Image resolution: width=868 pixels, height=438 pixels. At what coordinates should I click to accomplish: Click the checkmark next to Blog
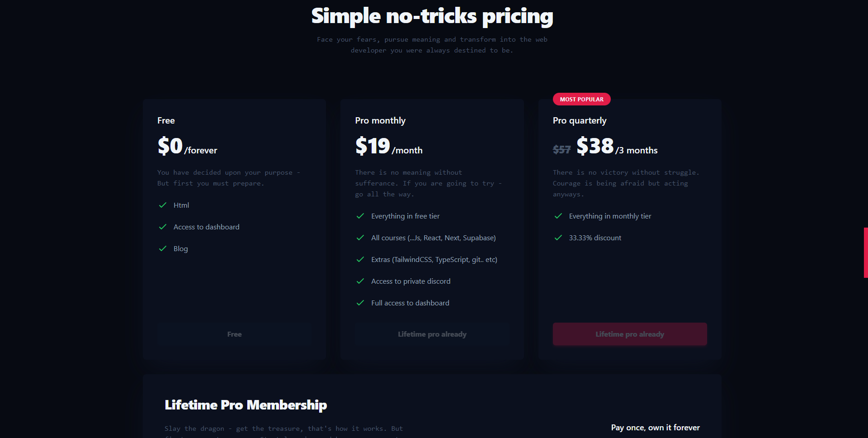(163, 248)
